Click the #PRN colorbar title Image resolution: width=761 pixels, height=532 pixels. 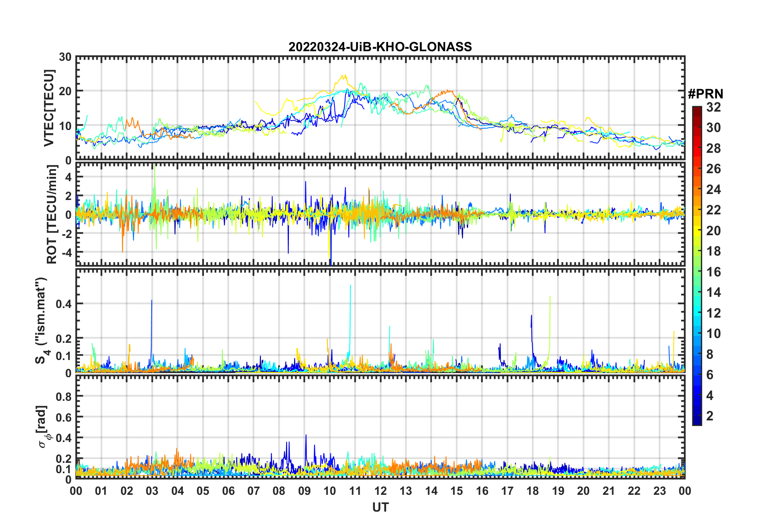click(x=705, y=94)
